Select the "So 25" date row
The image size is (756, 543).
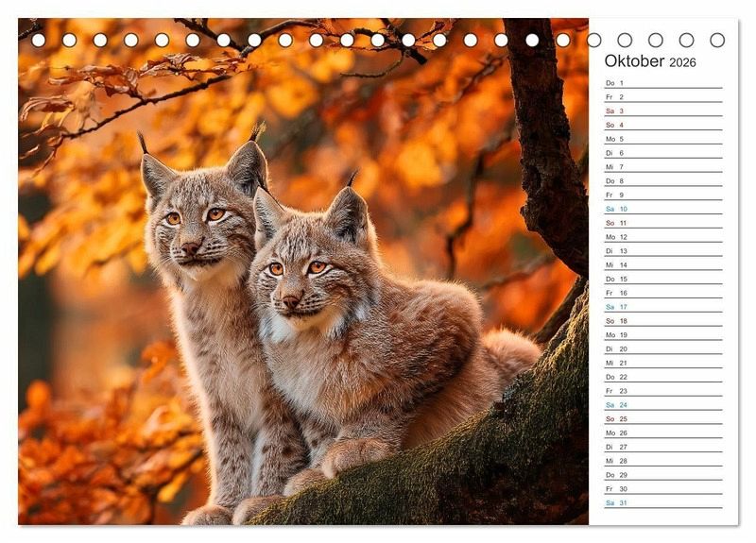(x=663, y=418)
